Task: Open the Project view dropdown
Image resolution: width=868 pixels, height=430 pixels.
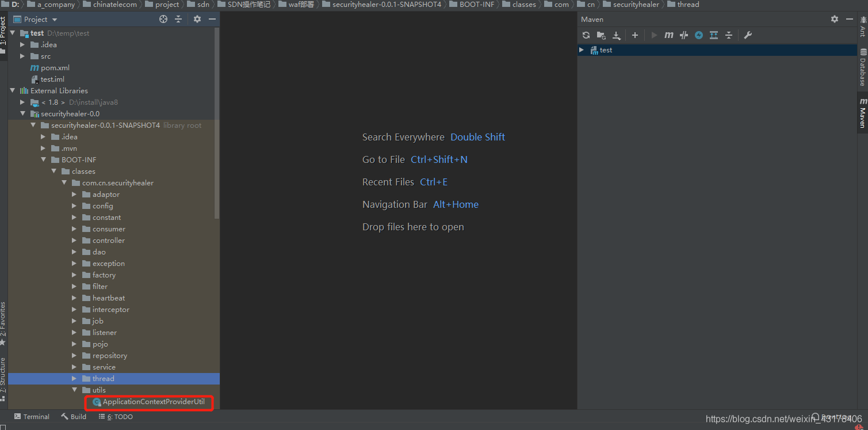Action: (36, 19)
